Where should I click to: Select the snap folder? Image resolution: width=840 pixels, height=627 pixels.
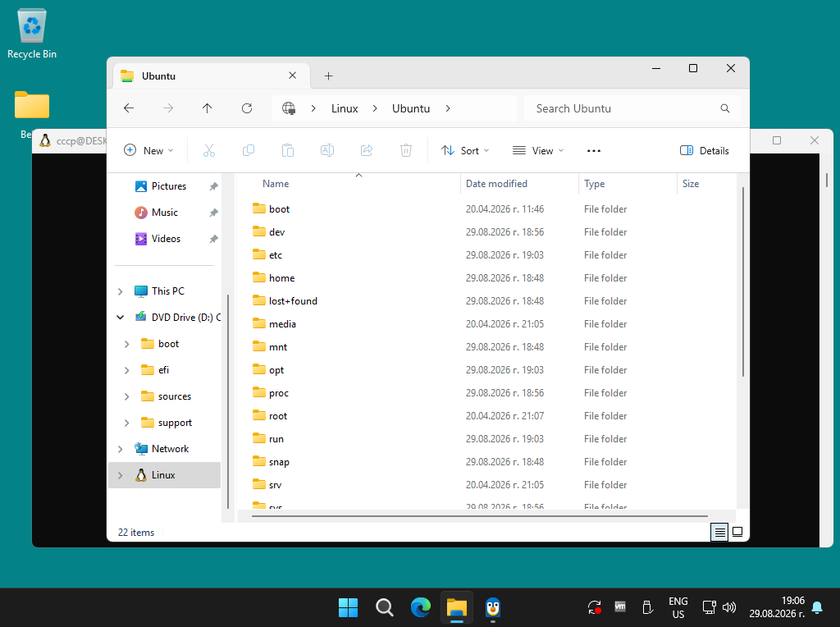[279, 462]
